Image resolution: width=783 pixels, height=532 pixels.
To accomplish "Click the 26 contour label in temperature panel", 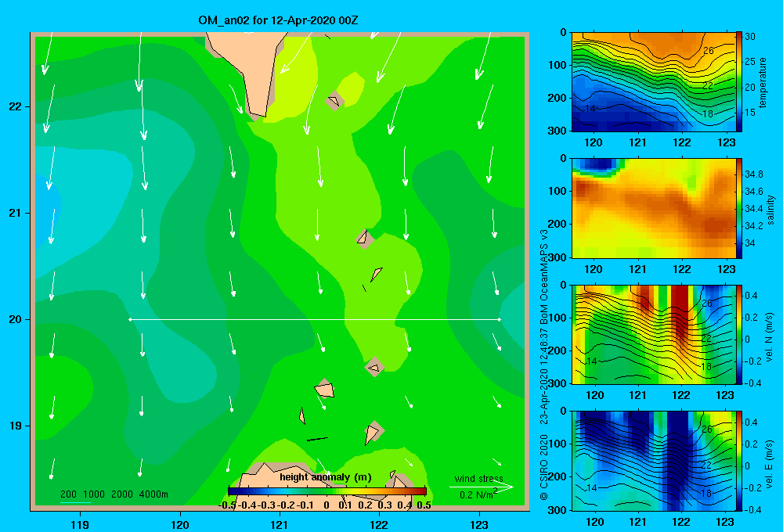I will tap(708, 50).
